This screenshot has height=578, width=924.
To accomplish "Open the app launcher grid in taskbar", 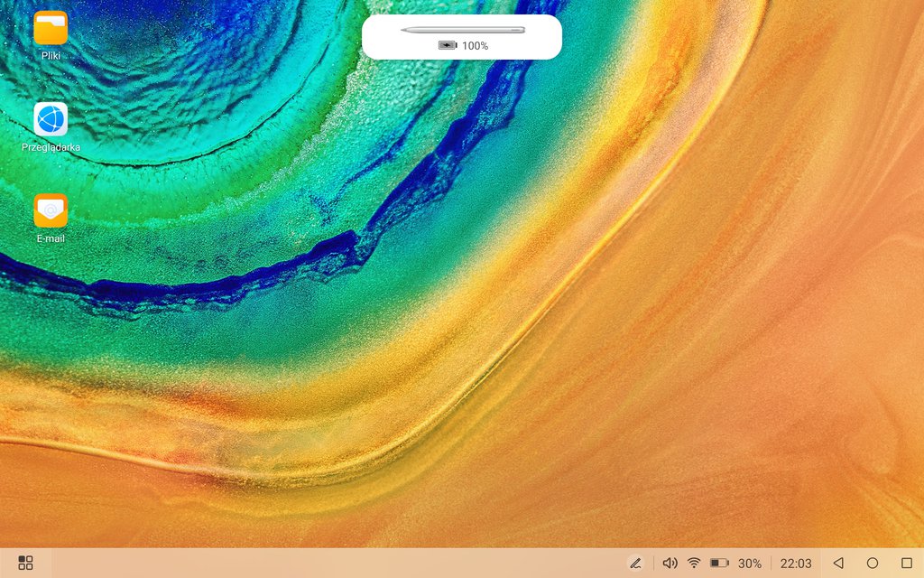I will 25,563.
